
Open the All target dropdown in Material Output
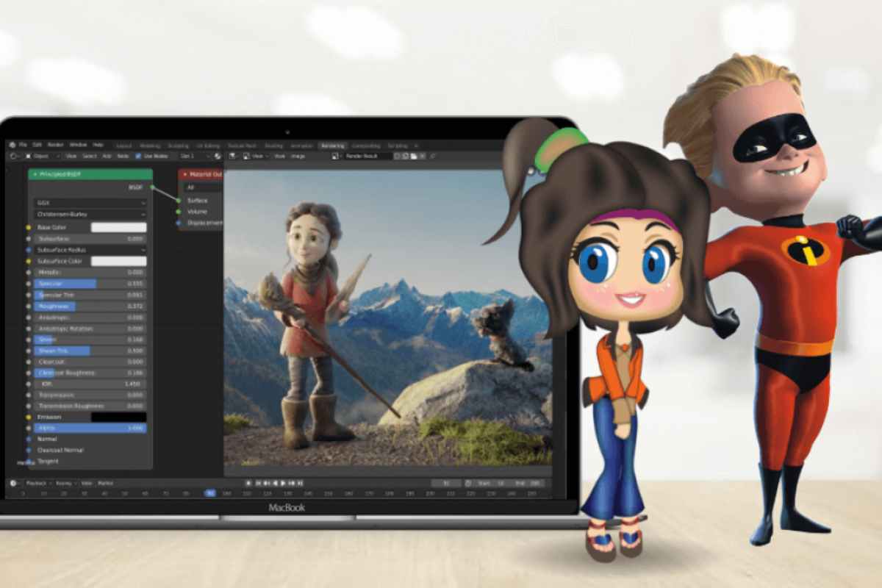tap(203, 187)
